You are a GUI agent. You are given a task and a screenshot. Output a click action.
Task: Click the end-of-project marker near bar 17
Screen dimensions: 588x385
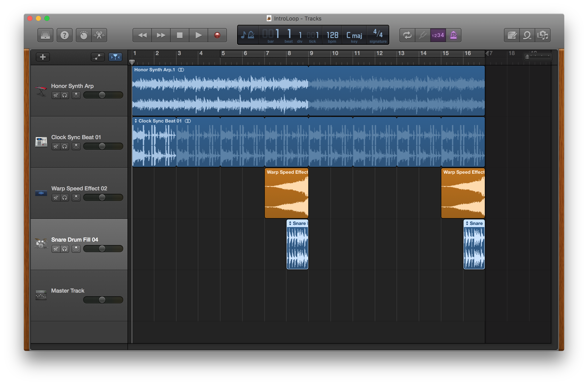[487, 53]
